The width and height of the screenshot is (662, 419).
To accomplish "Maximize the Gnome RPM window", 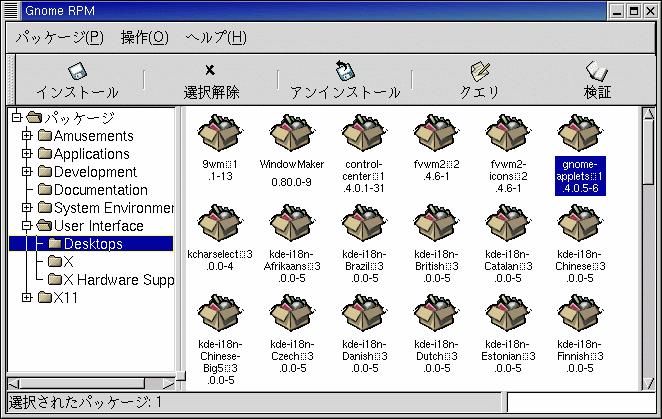I will (x=634, y=11).
